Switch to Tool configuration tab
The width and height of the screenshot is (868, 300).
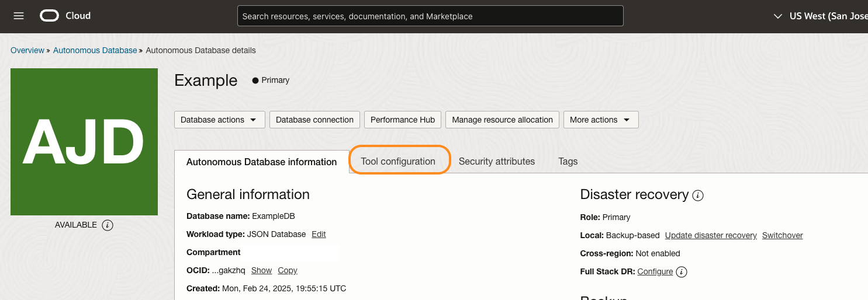398,161
